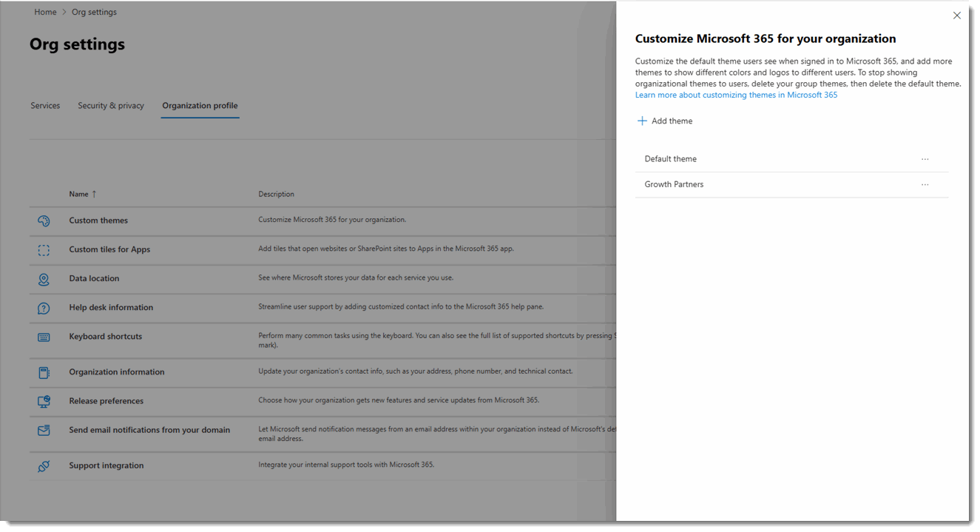Click 'See where Microsoft stores your data' description

click(x=356, y=277)
